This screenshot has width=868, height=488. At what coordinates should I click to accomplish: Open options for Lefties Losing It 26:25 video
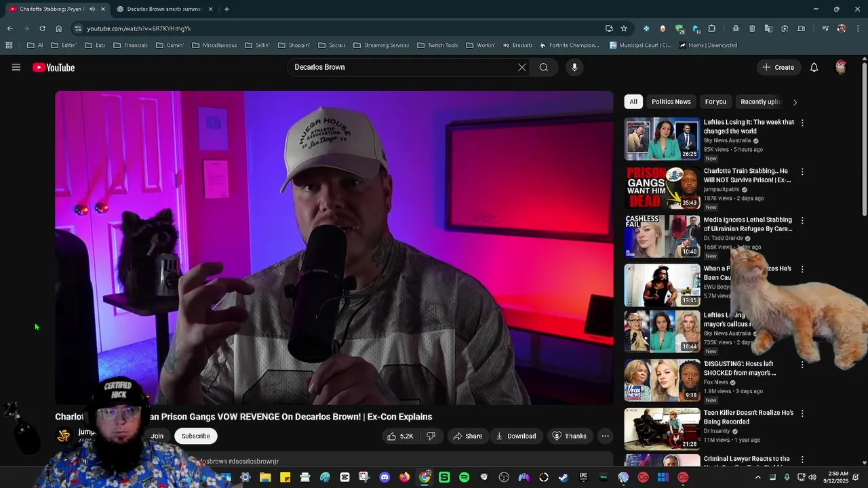802,123
